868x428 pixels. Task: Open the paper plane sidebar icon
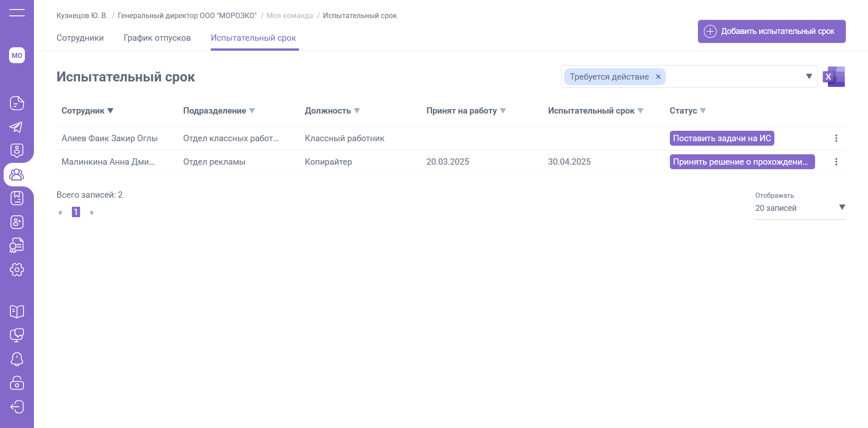coord(17,127)
